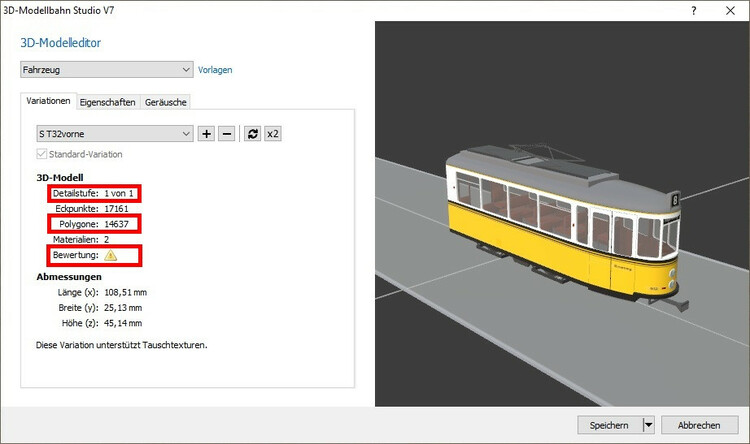Toggle the Standard-Variation checkbox

click(x=41, y=155)
